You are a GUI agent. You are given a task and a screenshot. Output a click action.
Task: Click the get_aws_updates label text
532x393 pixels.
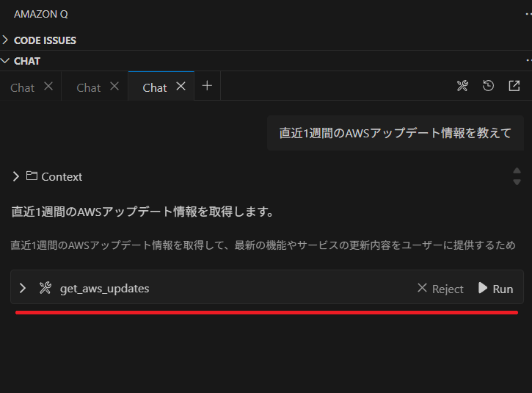[x=104, y=289]
